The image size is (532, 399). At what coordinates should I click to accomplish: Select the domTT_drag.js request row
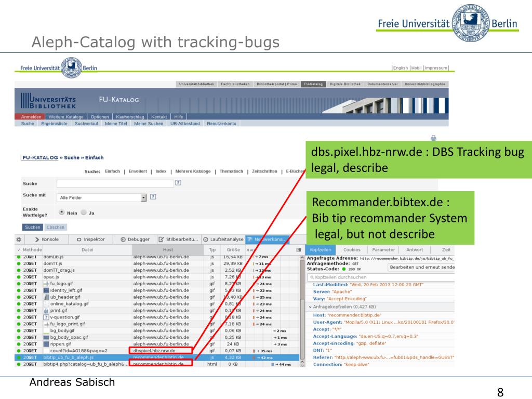coord(157,270)
